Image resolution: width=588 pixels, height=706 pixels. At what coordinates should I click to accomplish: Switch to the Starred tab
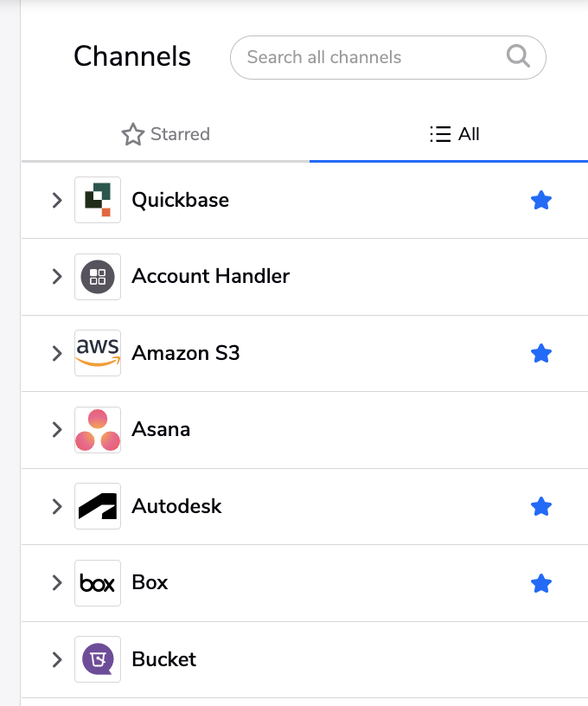point(165,134)
